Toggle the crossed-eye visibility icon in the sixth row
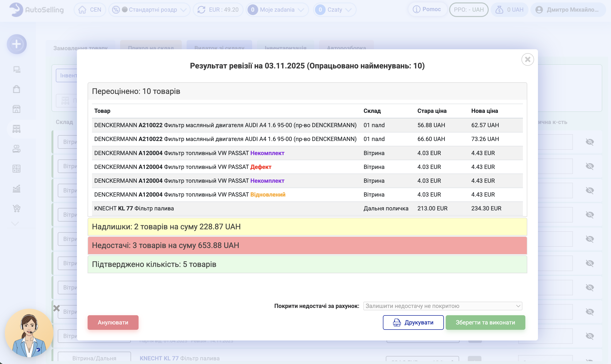This screenshot has height=364, width=611. point(590,263)
